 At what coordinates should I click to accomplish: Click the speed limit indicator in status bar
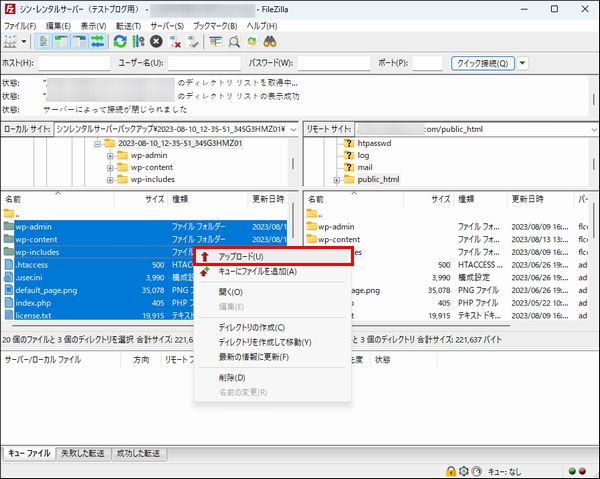click(x=476, y=471)
